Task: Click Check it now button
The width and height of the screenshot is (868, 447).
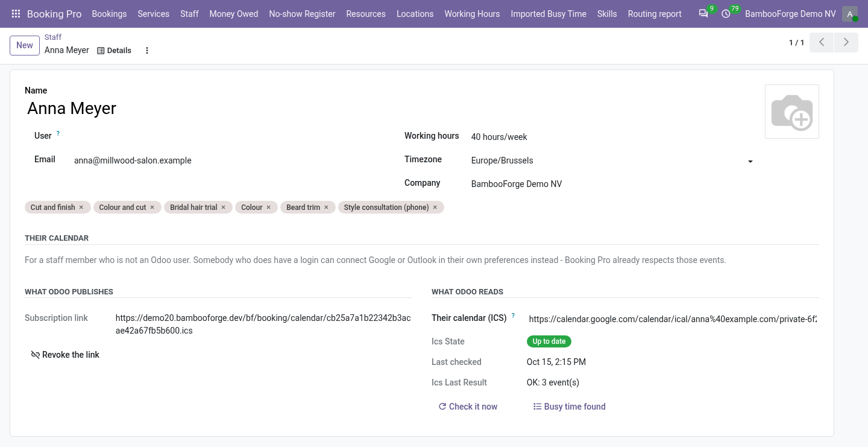Action: [468, 407]
